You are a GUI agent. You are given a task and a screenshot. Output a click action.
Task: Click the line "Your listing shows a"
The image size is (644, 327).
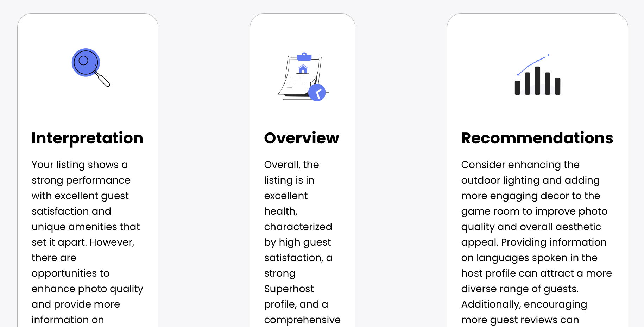80,165
